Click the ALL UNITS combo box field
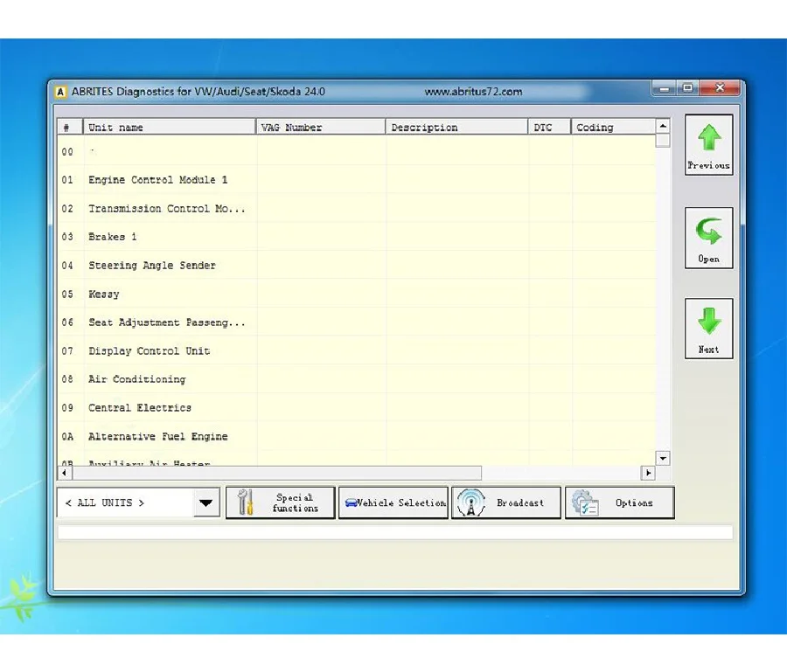The image size is (787, 672). (x=138, y=502)
